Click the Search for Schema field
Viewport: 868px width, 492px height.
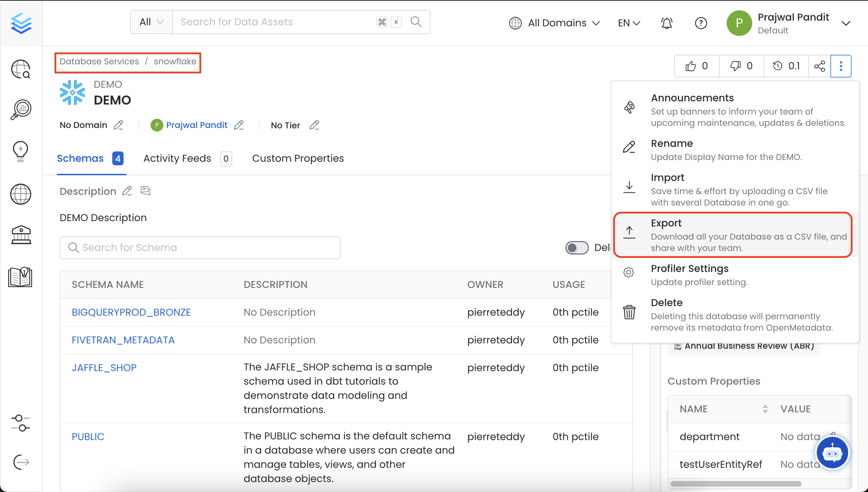tap(200, 248)
